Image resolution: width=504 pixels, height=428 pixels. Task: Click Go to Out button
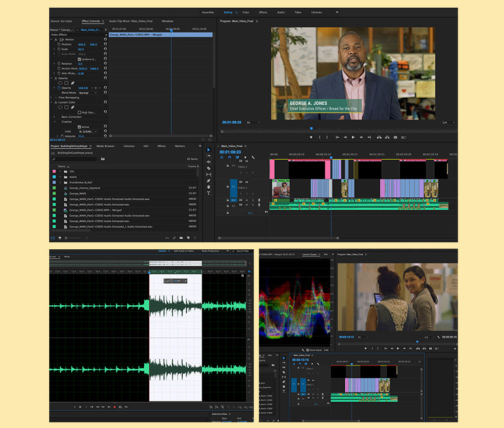[x=369, y=137]
